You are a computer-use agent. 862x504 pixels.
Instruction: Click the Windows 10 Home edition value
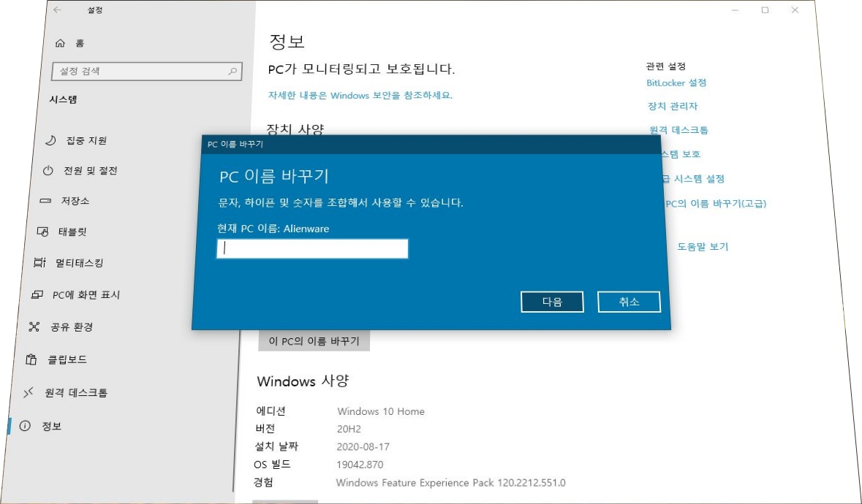(380, 411)
